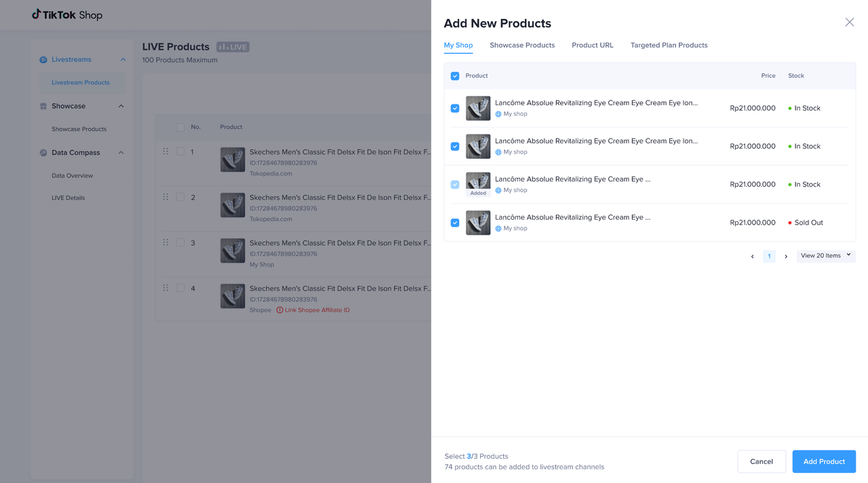Switch to the My Shop tab
868x483 pixels.
coord(458,45)
